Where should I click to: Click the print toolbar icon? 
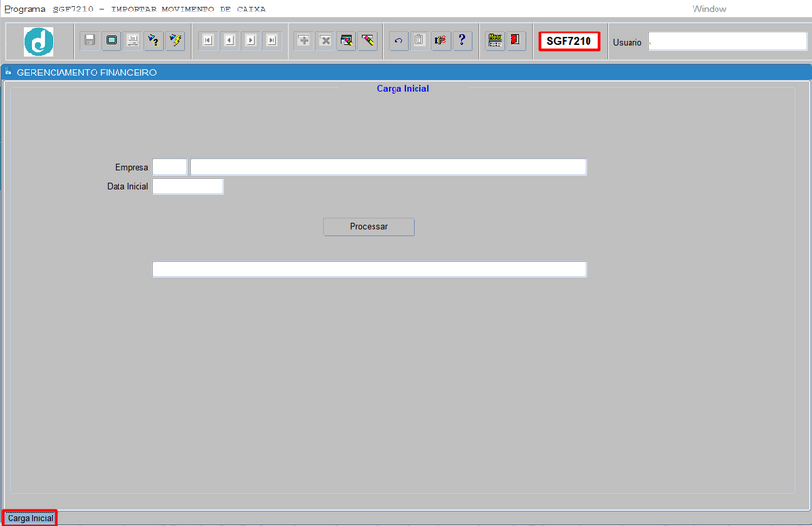pos(133,40)
